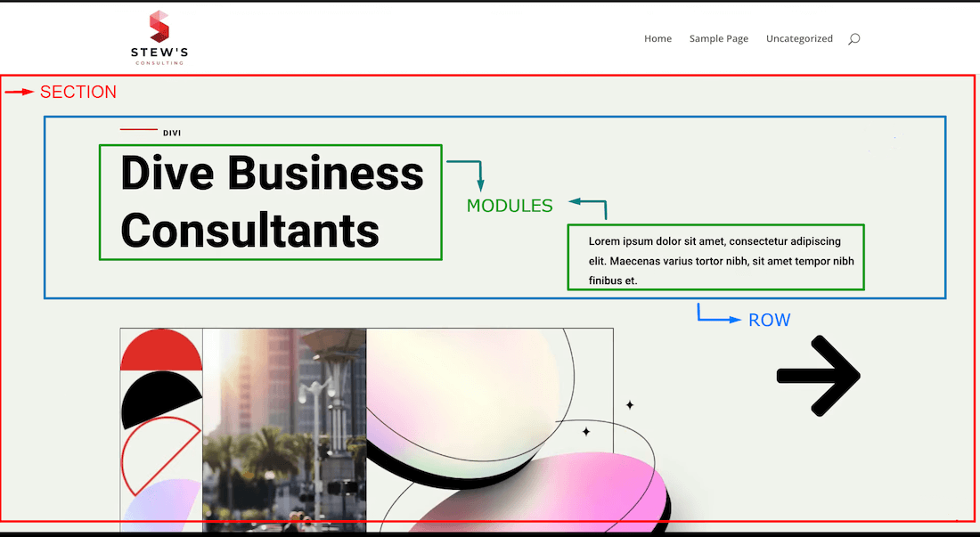The height and width of the screenshot is (537, 980).
Task: Click the Dive Business Consultants heading
Action: click(x=272, y=201)
